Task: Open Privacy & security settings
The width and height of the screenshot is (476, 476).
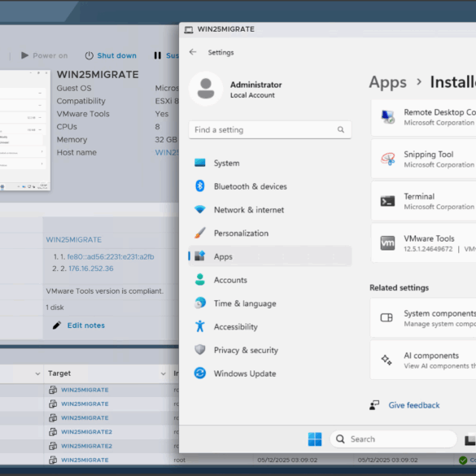Action: (270, 350)
